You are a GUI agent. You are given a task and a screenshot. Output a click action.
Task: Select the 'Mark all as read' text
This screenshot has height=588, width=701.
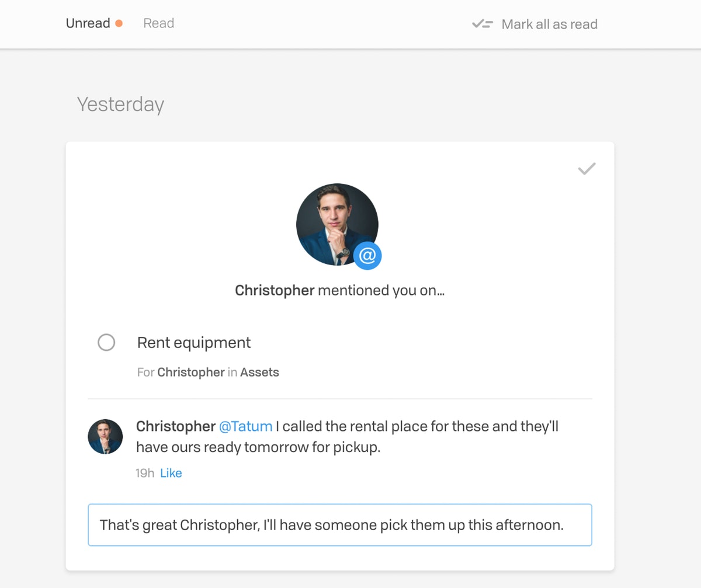(x=549, y=24)
